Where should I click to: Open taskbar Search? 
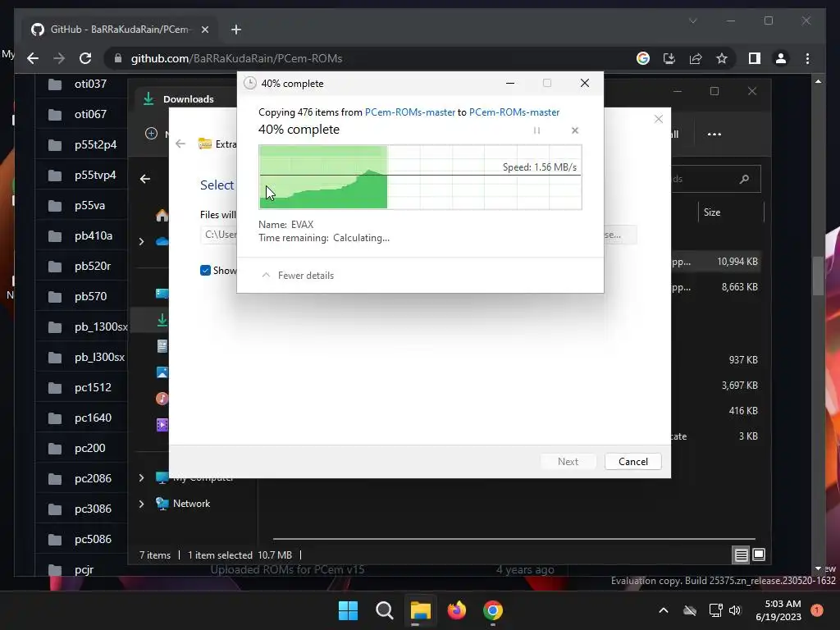(384, 610)
